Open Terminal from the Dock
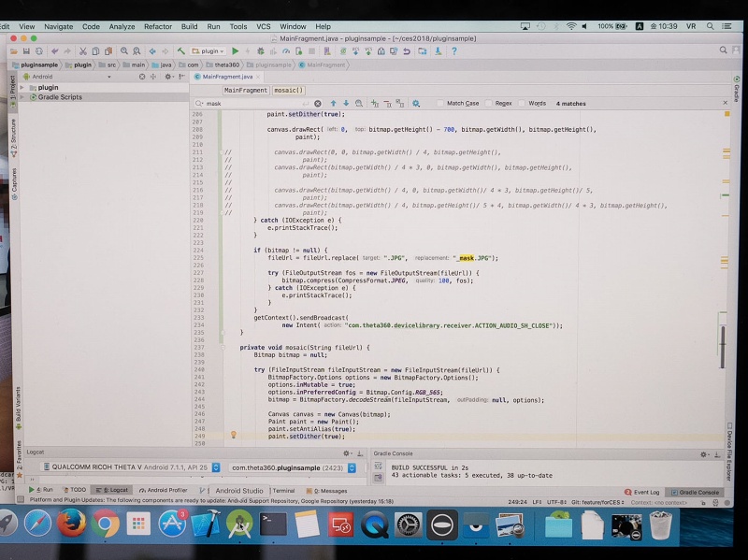The image size is (748, 560). coord(274,525)
